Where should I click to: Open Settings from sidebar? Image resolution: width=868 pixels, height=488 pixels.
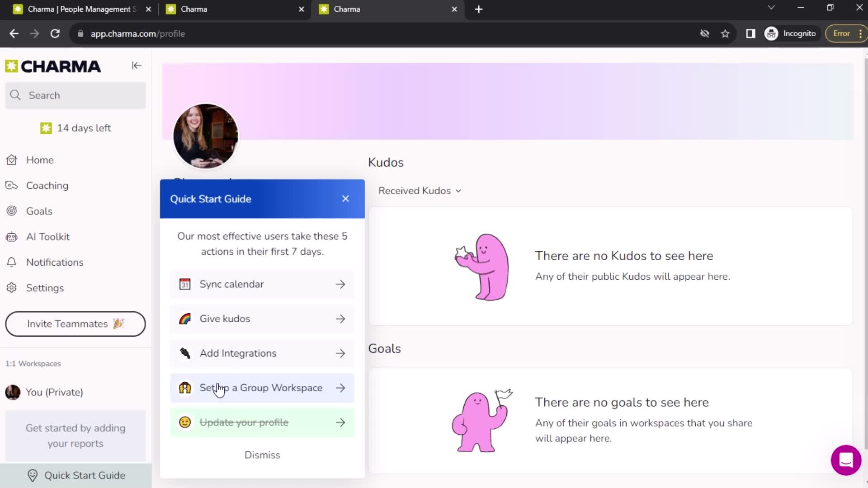pyautogui.click(x=45, y=288)
